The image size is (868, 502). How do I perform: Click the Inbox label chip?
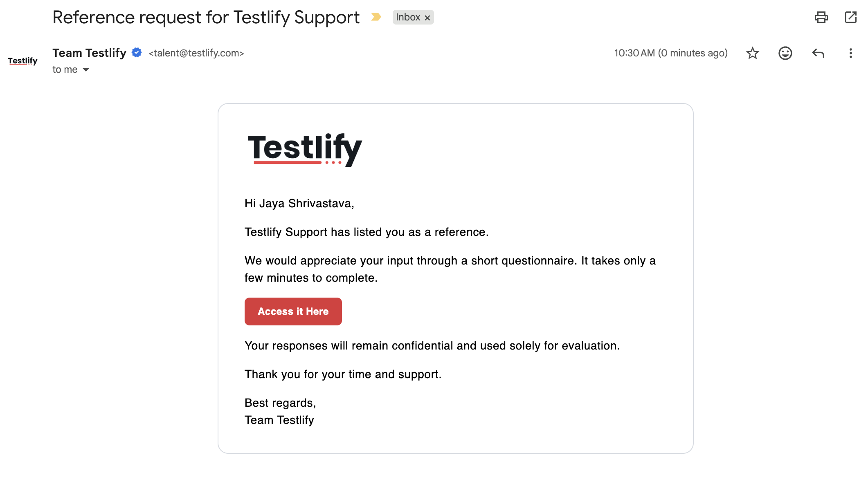click(x=408, y=17)
